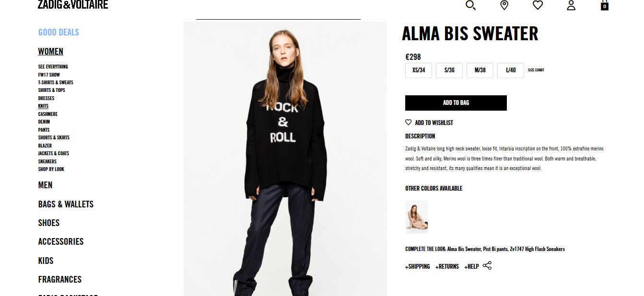Open the account profile icon
Viewport: 644px width, 296px height.
[571, 5]
